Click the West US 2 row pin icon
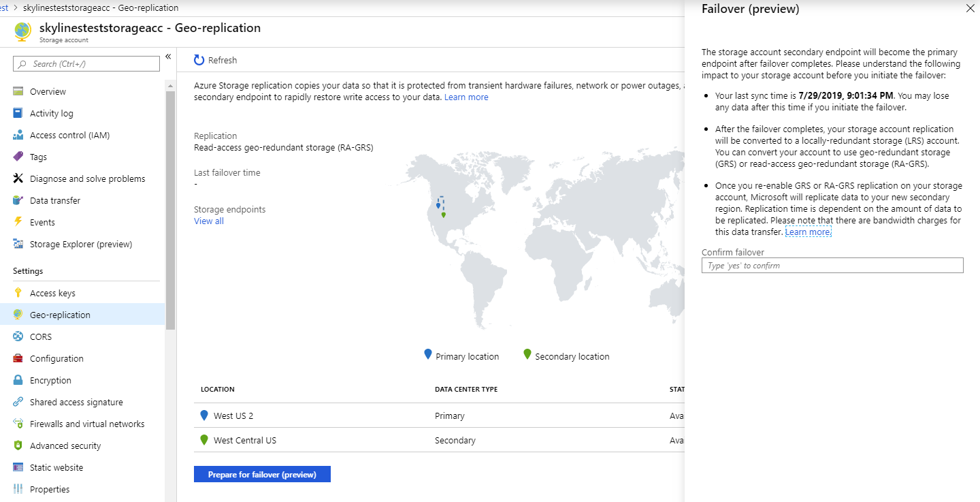Screen dimensions: 980x502 click(204, 415)
